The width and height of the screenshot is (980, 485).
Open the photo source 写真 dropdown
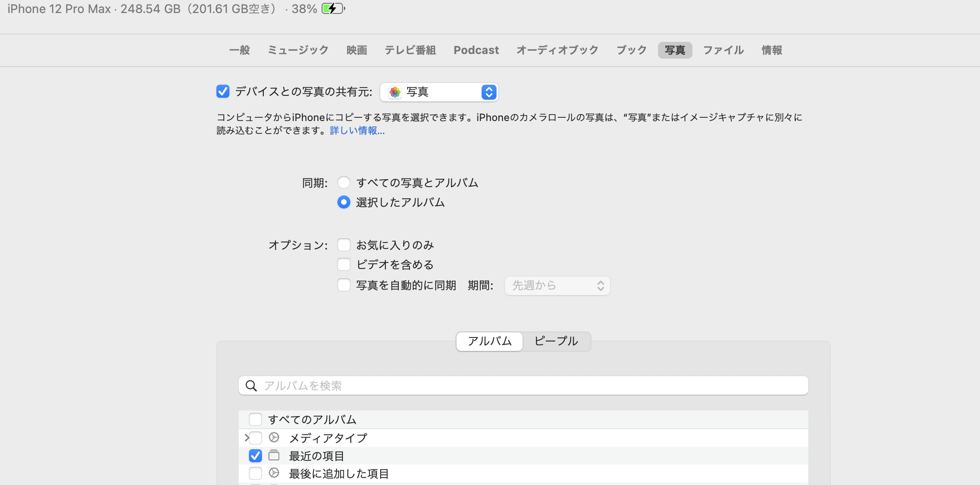(439, 92)
